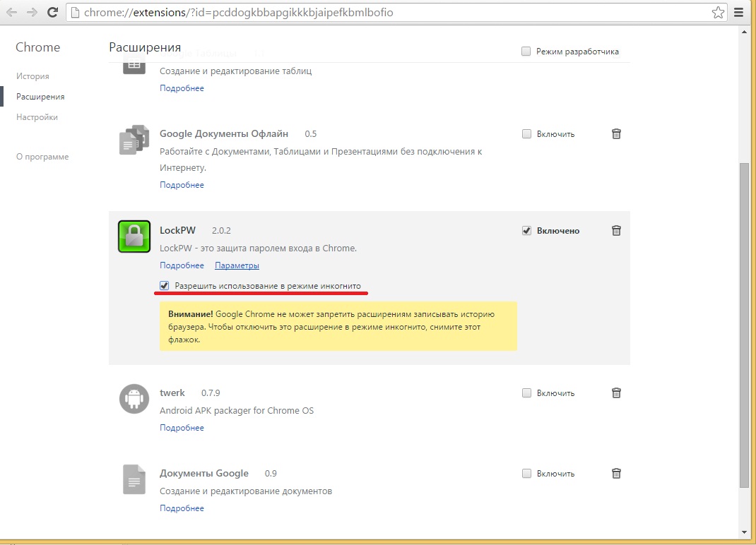
Task: Click the Chrome heading in sidebar
Action: pyautogui.click(x=37, y=47)
